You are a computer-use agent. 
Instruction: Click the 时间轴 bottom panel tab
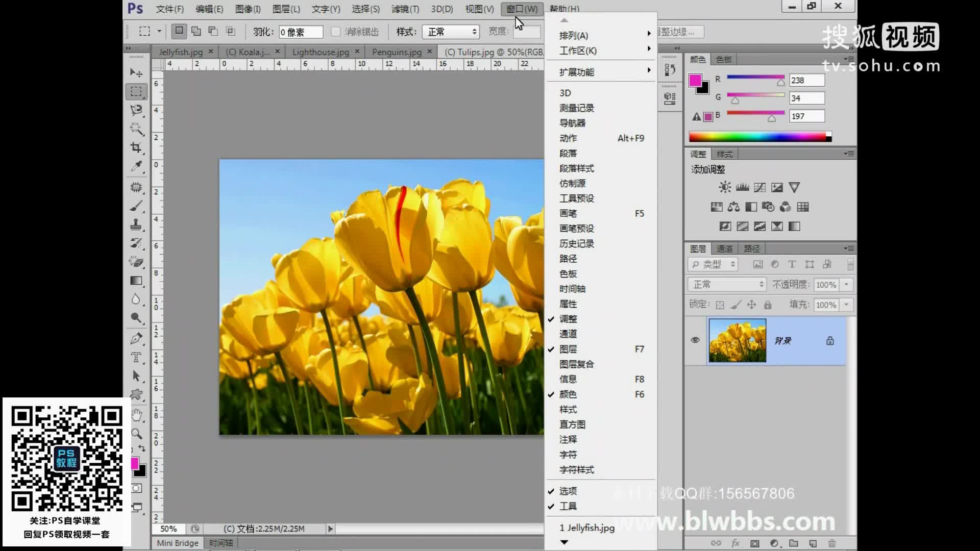click(x=220, y=543)
